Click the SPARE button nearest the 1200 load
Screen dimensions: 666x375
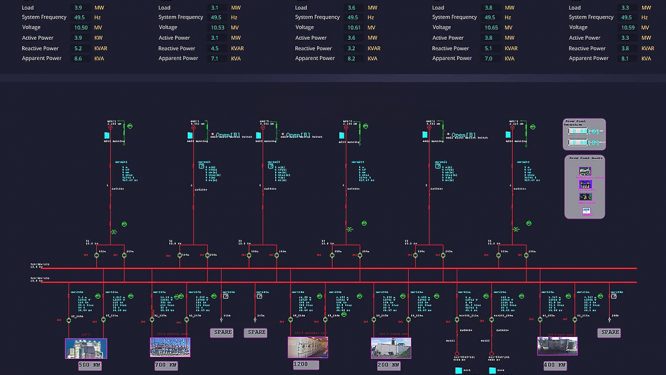tap(256, 333)
